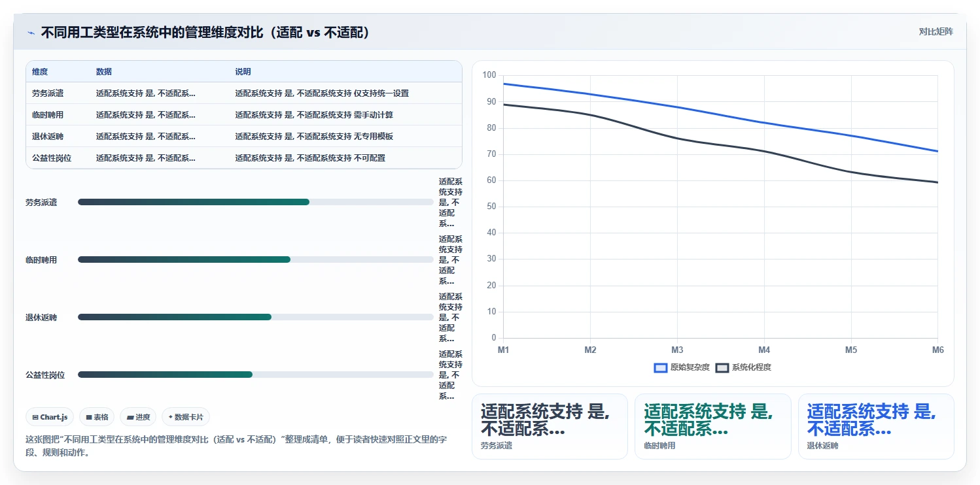Select the 公益性岗位 table row cell
980x485 pixels.
pyautogui.click(x=52, y=158)
